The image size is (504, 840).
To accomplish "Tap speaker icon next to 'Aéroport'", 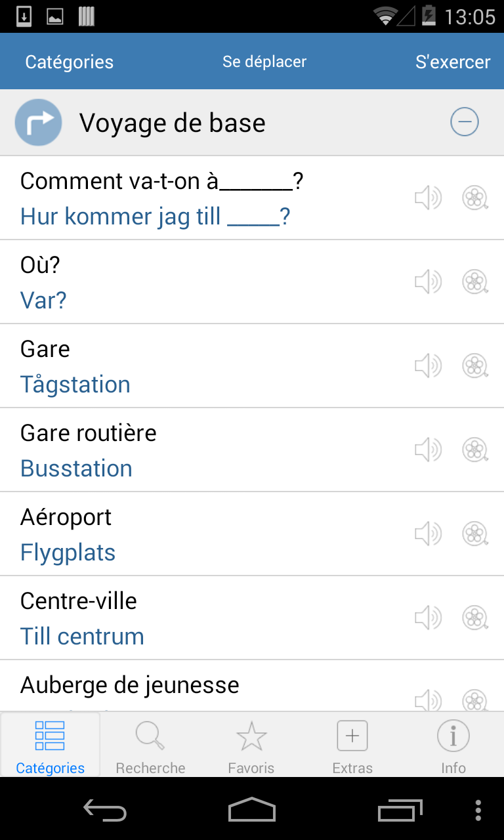I will (x=428, y=534).
